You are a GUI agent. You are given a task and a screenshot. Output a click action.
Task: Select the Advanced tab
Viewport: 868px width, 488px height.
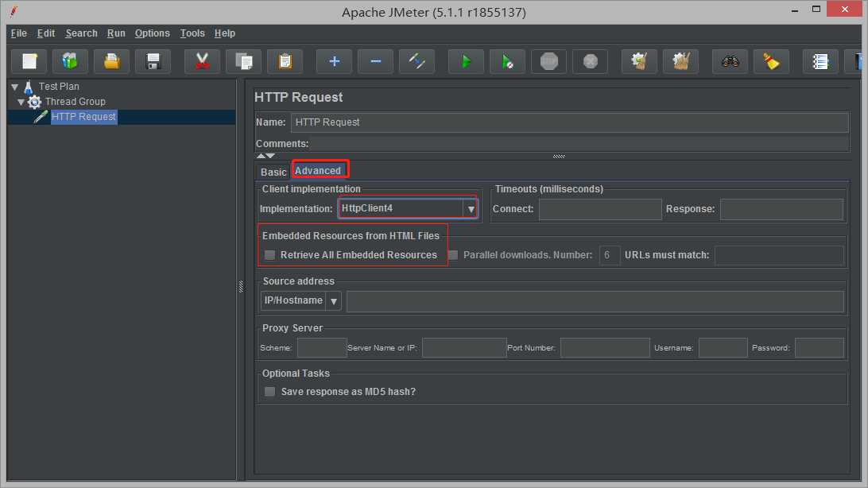318,170
